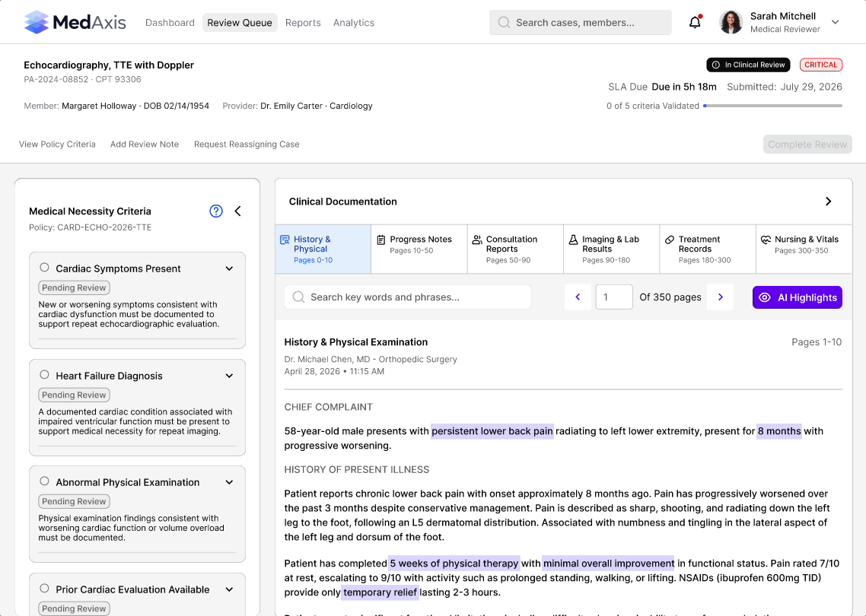Click the highlighted phrase persistent lower back pain
The image size is (866, 616).
tap(492, 431)
